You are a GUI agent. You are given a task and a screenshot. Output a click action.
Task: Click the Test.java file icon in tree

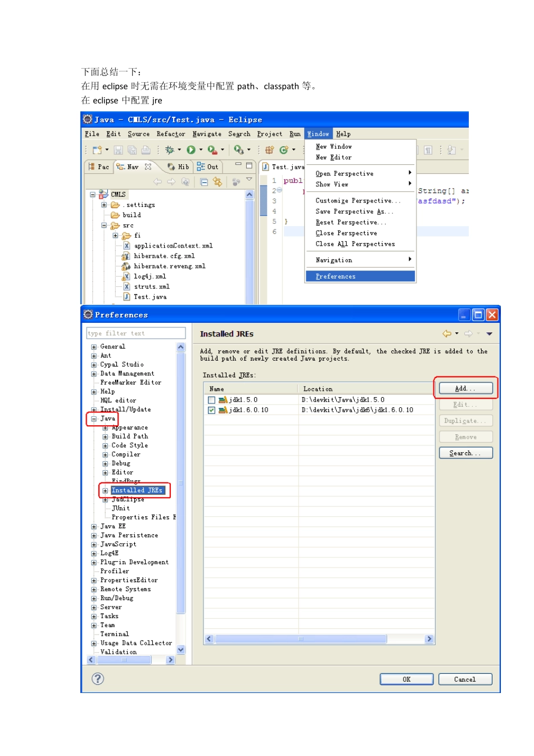pos(126,296)
